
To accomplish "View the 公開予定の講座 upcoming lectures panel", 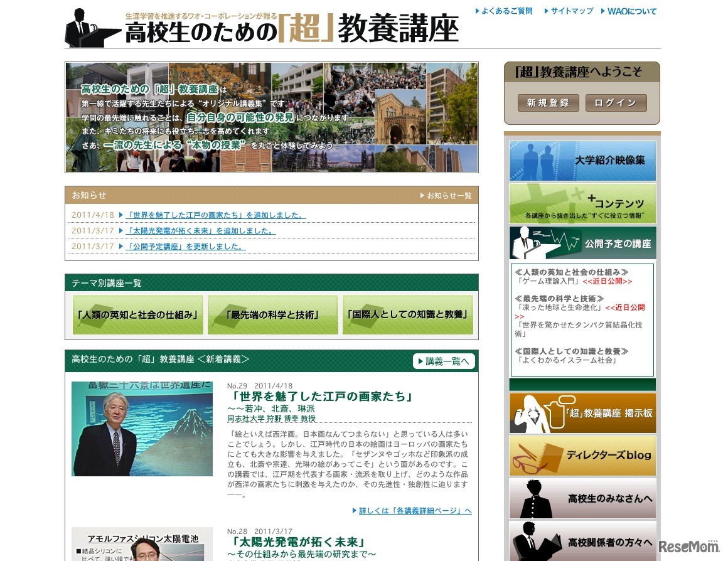I will coord(582,243).
